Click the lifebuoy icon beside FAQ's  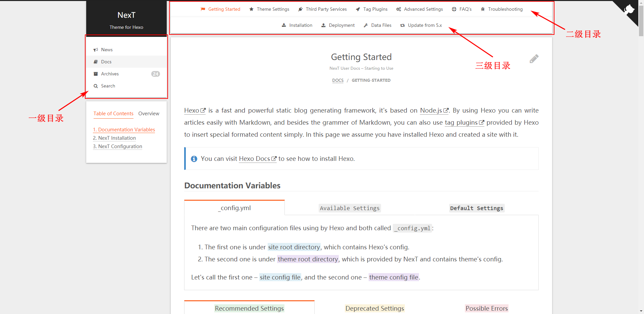pos(454,9)
